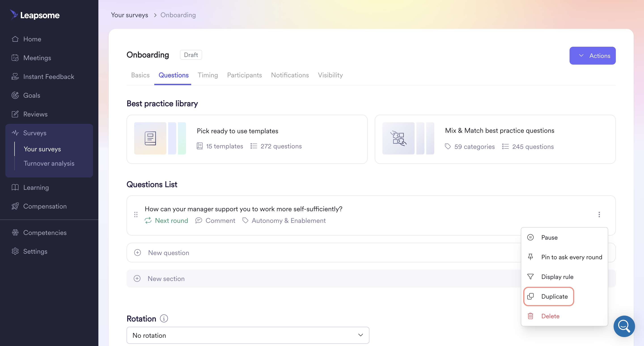
Task: Click the Reviews pencil icon
Action: click(15, 114)
